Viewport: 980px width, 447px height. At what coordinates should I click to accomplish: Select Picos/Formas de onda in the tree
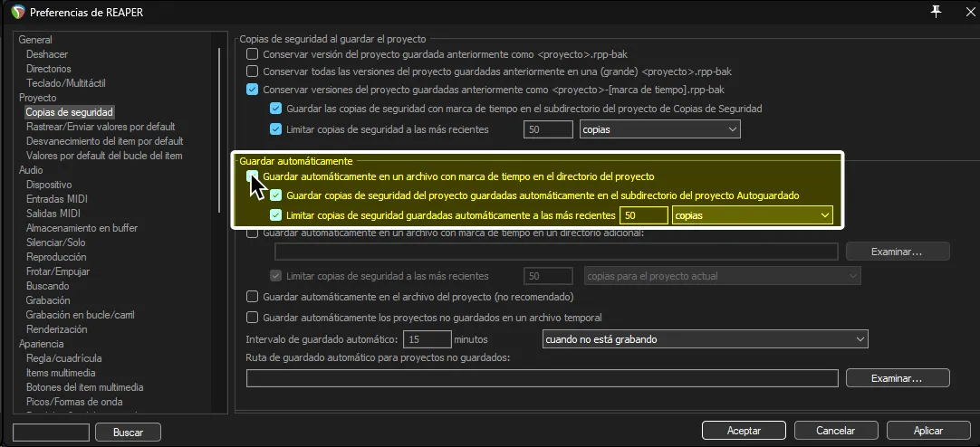point(74,402)
